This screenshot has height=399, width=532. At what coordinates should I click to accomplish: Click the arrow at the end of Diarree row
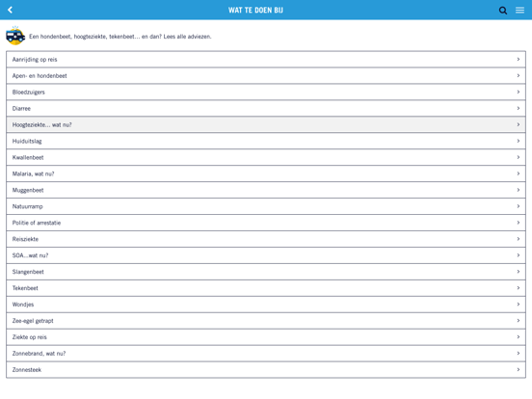click(519, 108)
